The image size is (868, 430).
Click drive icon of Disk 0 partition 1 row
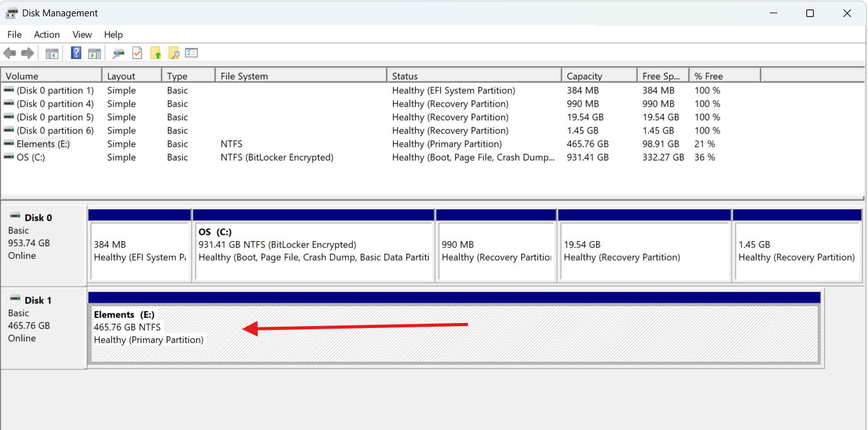coord(9,90)
